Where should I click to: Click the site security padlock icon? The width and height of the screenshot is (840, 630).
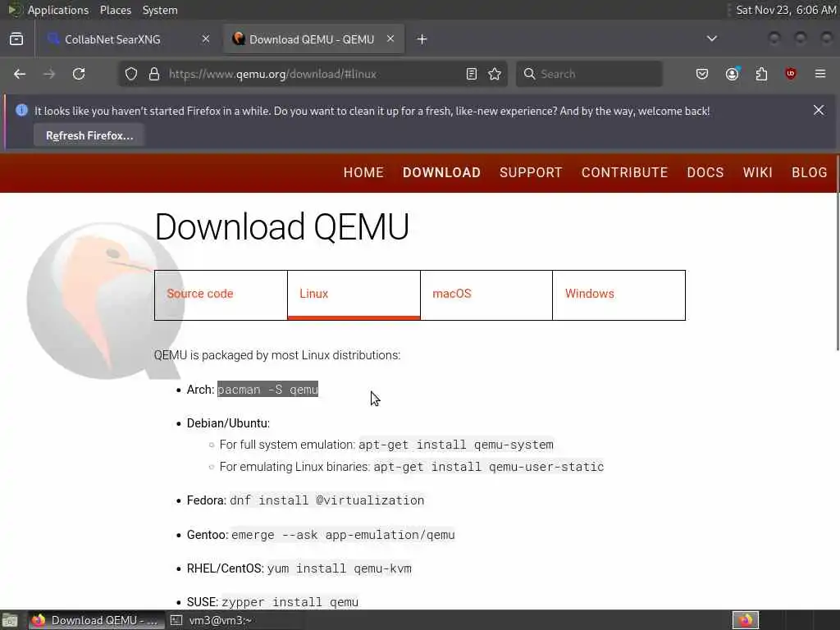coord(154,74)
